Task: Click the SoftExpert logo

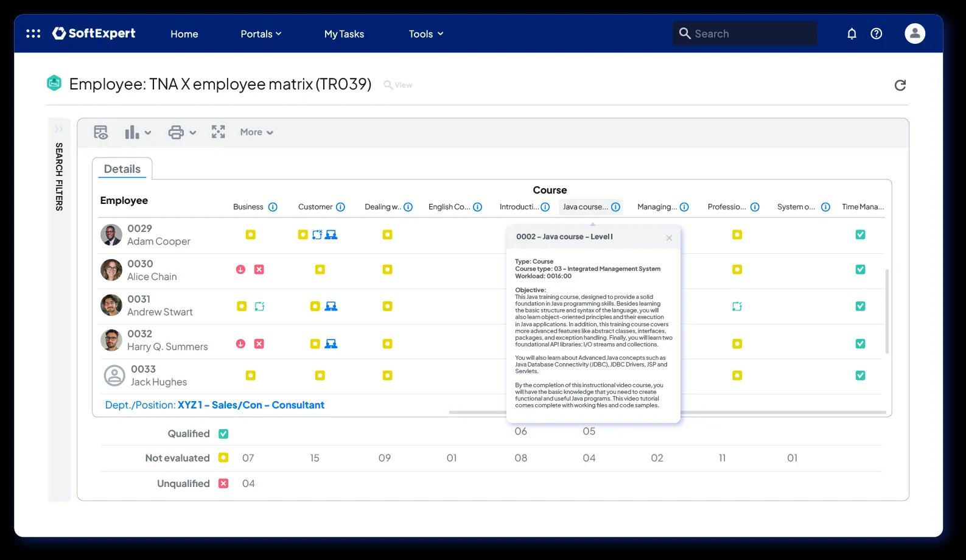Action: tap(94, 33)
